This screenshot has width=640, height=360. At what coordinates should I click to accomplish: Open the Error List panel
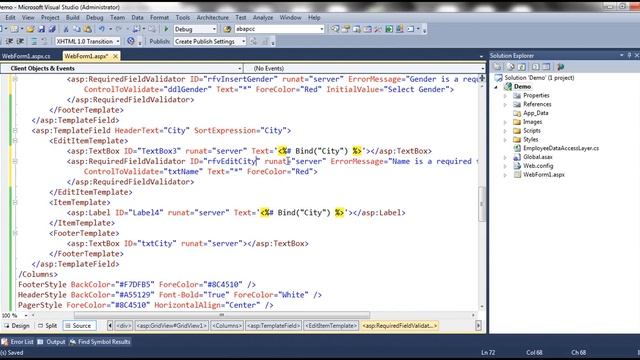(x=18, y=342)
